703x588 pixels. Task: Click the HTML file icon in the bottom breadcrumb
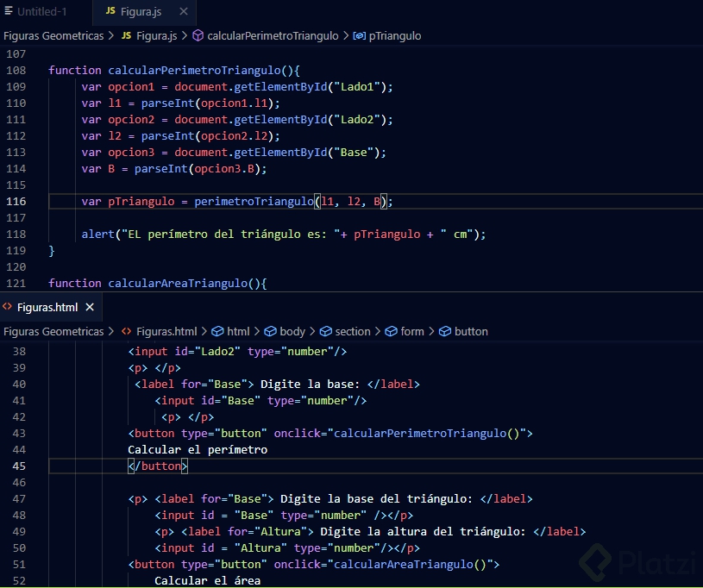click(127, 331)
